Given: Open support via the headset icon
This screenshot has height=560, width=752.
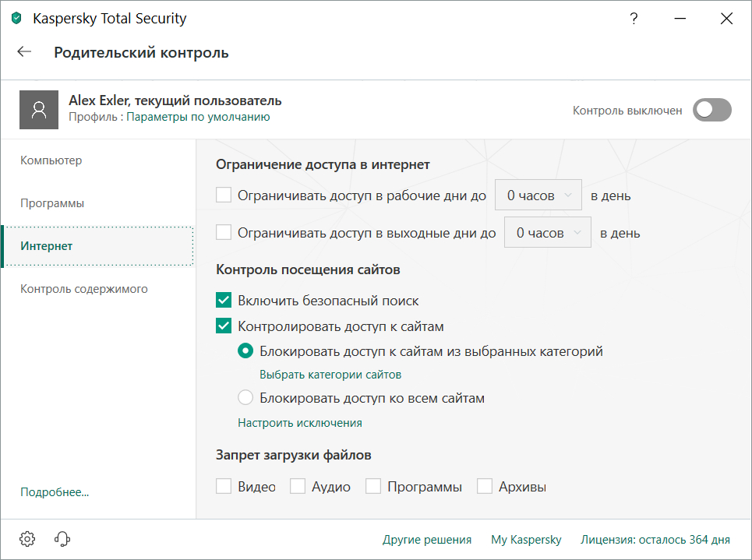Looking at the screenshot, I should tap(63, 539).
